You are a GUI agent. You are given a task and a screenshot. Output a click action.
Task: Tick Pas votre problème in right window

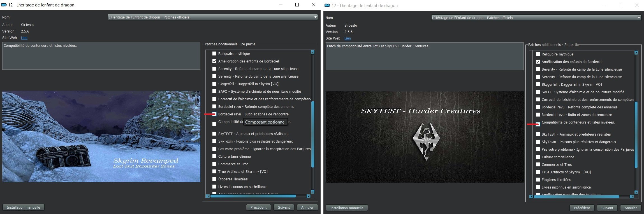[538, 149]
